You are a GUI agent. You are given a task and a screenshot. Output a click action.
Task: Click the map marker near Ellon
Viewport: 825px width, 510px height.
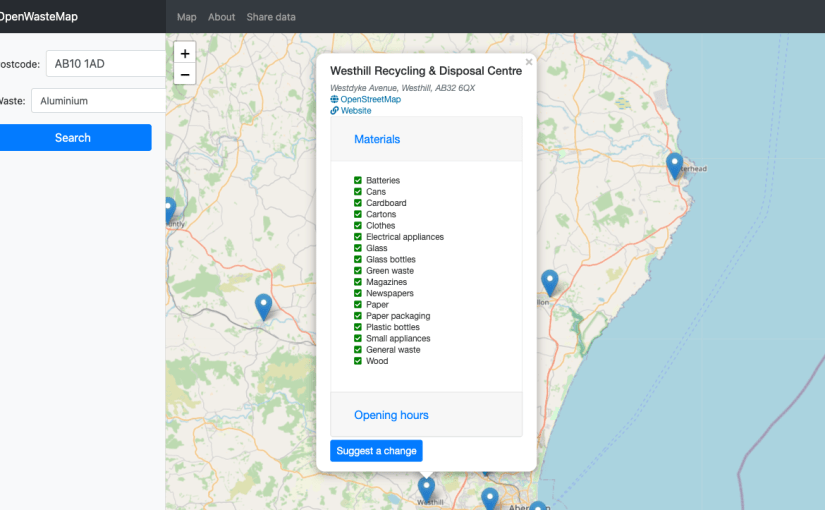pyautogui.click(x=549, y=282)
